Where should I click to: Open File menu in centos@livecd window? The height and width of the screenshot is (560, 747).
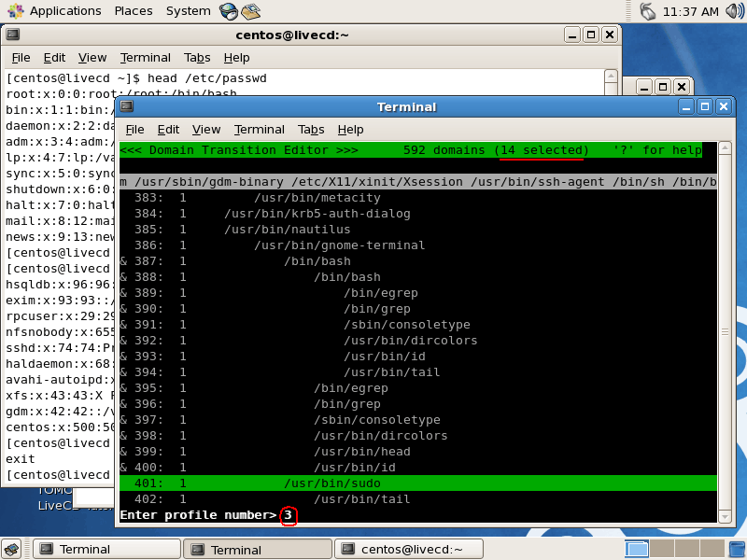pyautogui.click(x=21, y=58)
